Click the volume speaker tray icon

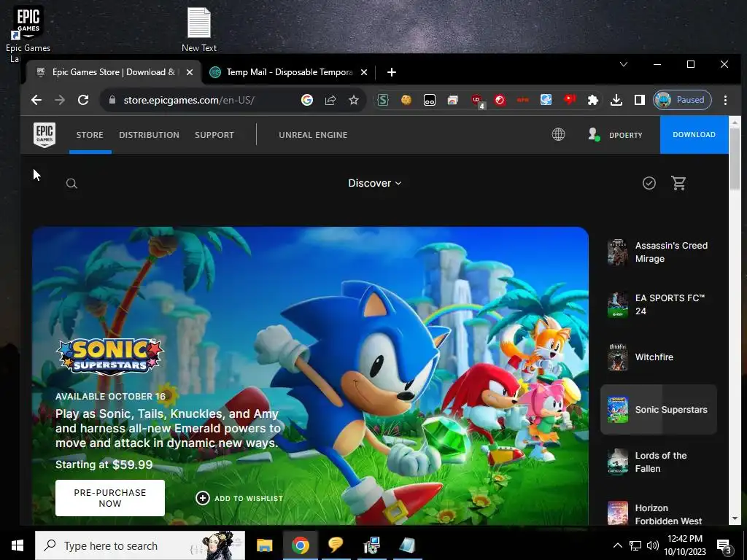(653, 545)
